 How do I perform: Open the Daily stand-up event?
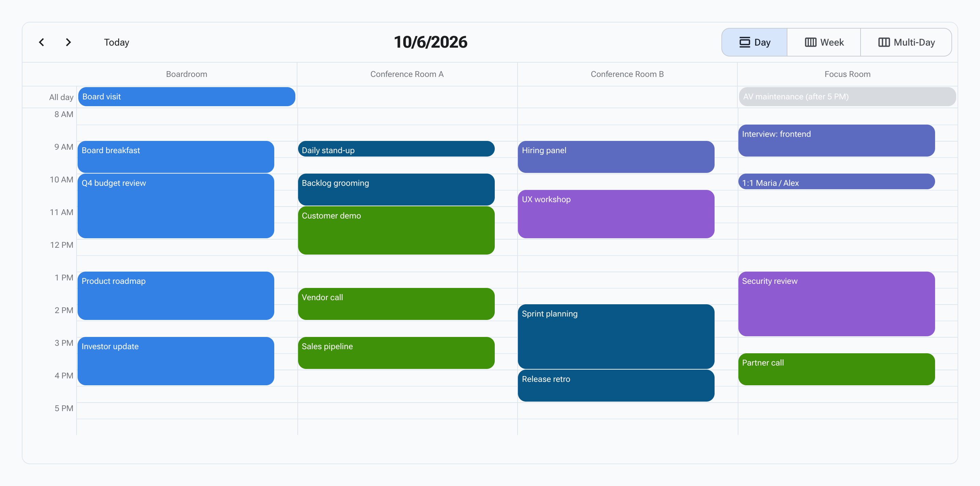396,149
